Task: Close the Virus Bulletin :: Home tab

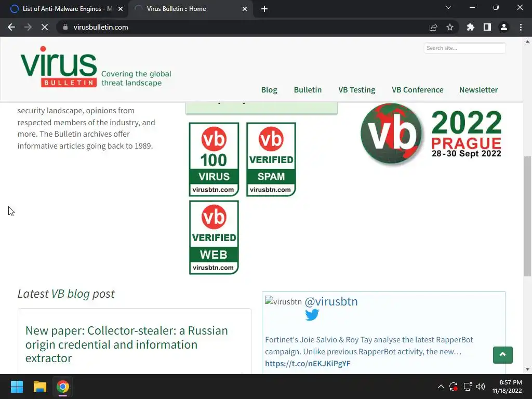Action: tap(245, 9)
